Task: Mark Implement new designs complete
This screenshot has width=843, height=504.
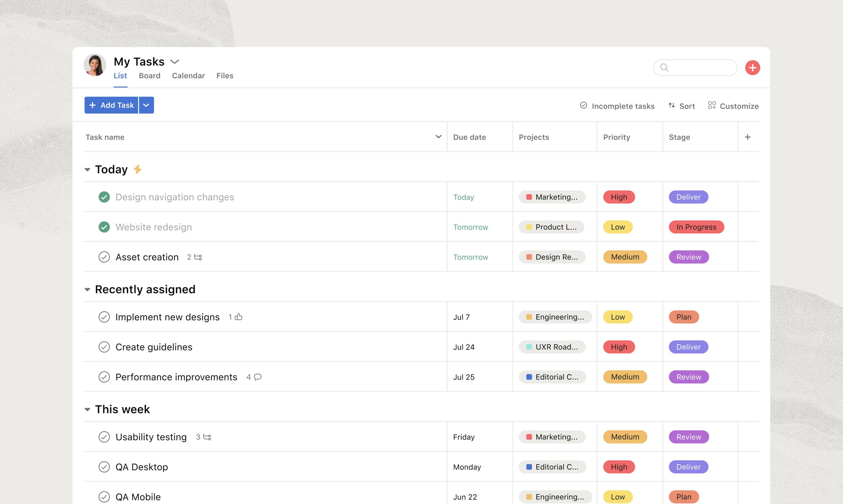Action: [x=104, y=317]
